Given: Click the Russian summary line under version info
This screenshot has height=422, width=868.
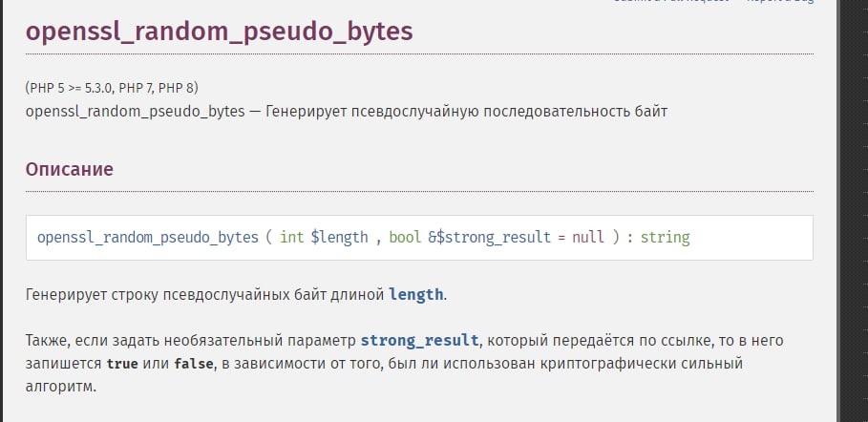Looking at the screenshot, I should (x=346, y=112).
